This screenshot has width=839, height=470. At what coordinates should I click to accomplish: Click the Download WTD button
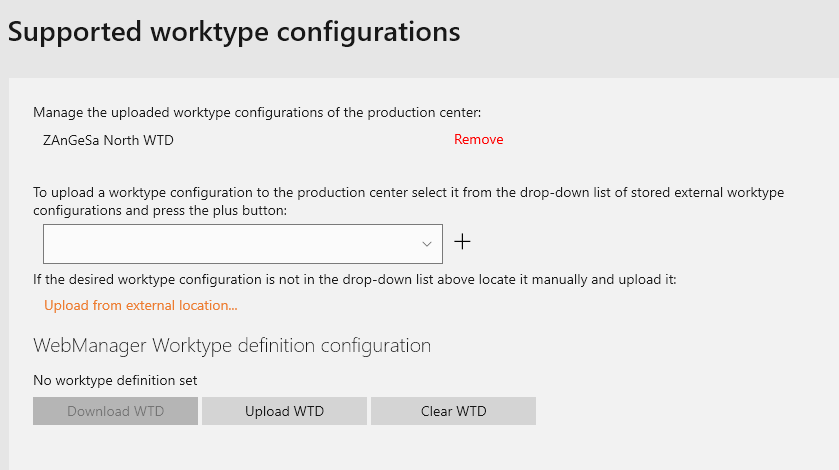tap(116, 411)
